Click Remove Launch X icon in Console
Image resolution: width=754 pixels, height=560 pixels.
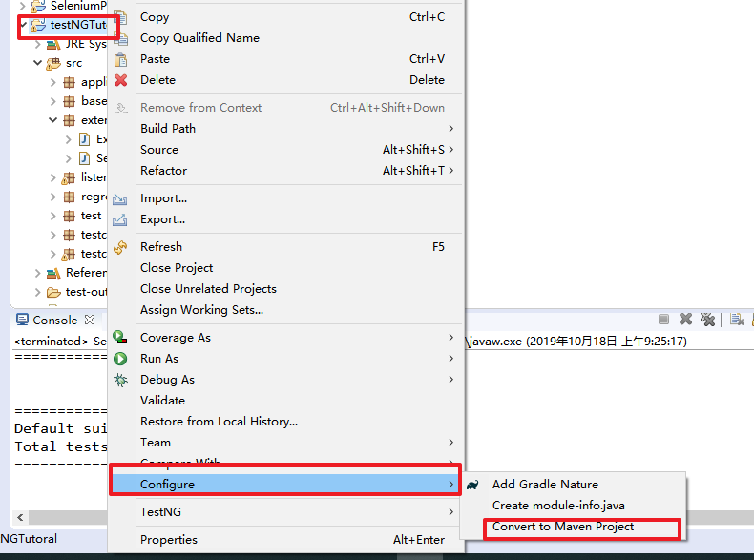685,319
